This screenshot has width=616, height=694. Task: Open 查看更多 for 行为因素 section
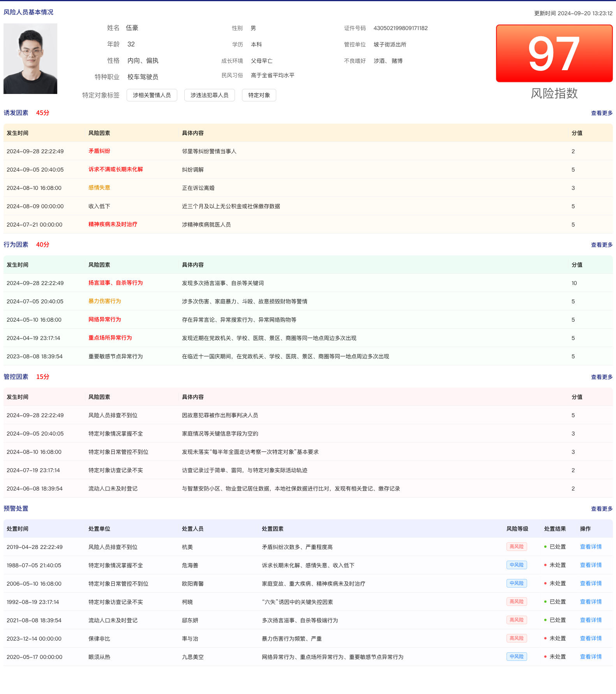point(602,245)
